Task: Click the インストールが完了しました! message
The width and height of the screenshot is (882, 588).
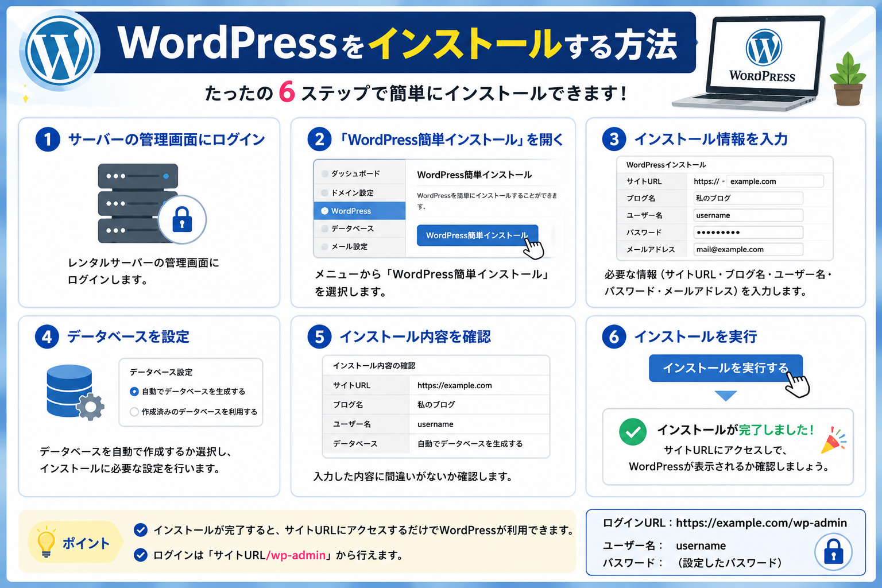Action: (x=736, y=430)
